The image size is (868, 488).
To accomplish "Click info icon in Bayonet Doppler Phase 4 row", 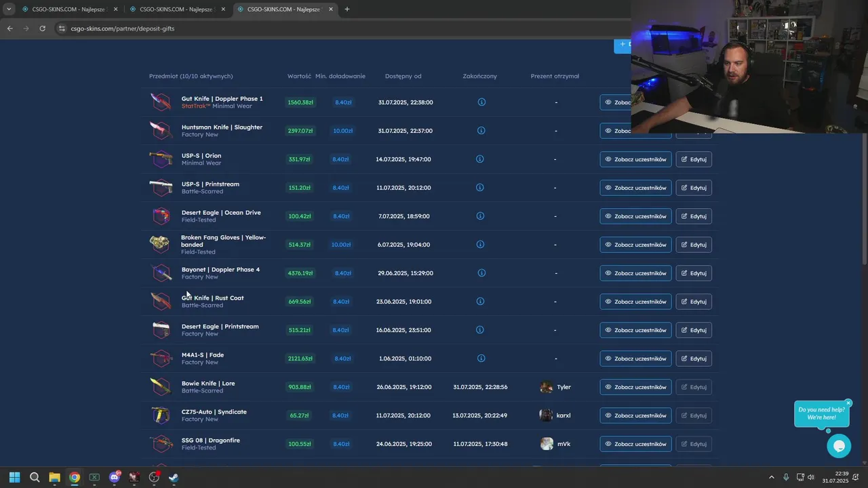I will click(x=481, y=273).
